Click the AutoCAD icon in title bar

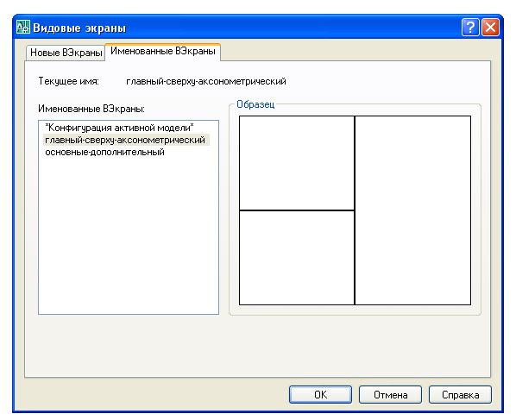(23, 27)
